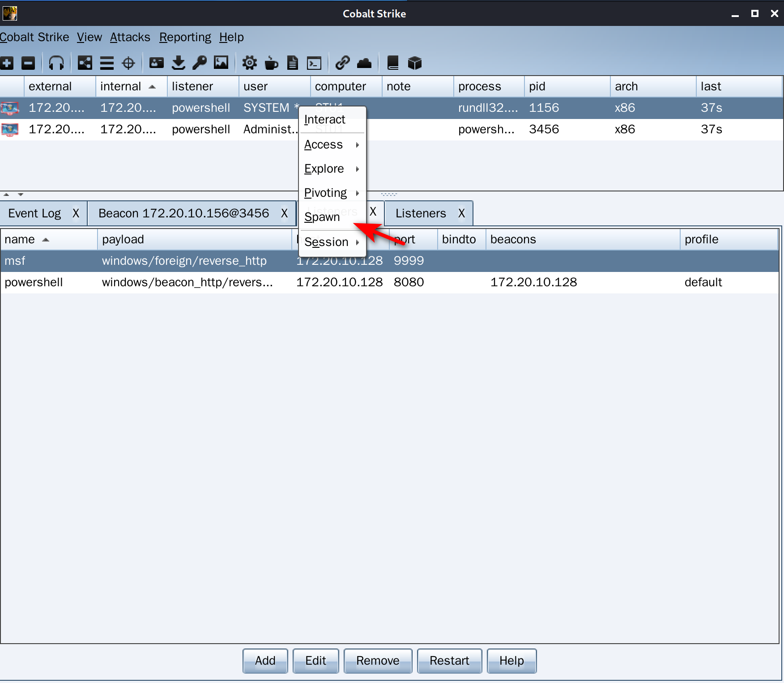The width and height of the screenshot is (784, 683).
Task: Open the pivot graph view icon
Action: click(x=85, y=63)
